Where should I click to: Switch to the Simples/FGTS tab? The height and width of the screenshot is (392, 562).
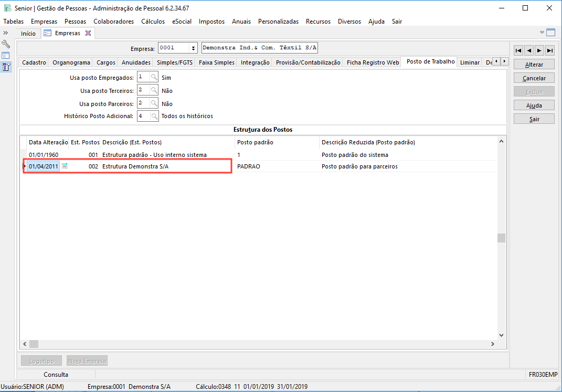coord(175,62)
